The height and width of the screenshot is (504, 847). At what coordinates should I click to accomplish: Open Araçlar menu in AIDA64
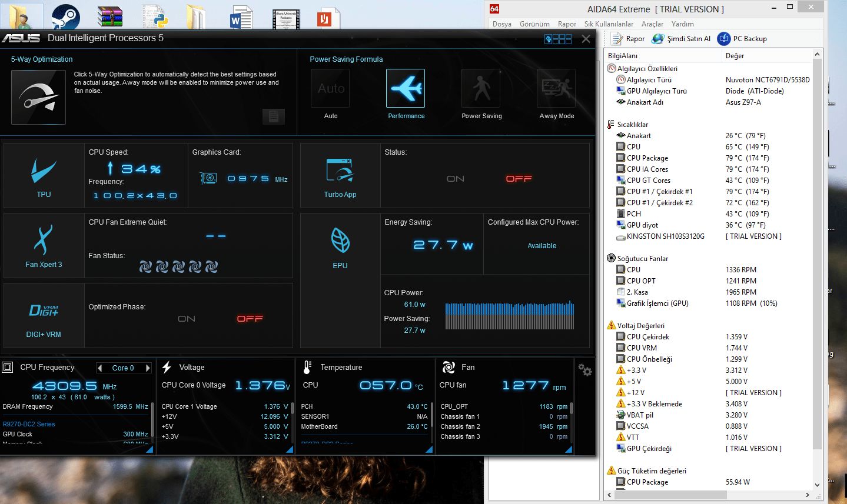tap(652, 24)
